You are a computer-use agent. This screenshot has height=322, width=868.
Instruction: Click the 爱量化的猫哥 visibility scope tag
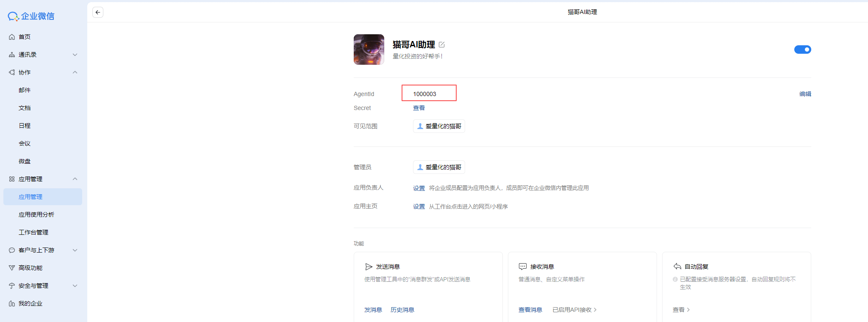pyautogui.click(x=439, y=126)
